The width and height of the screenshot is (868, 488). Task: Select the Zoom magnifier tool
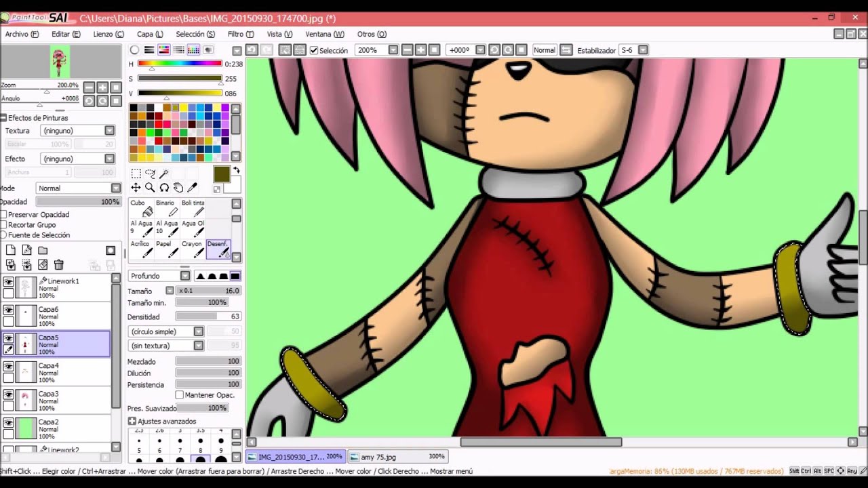tap(150, 188)
